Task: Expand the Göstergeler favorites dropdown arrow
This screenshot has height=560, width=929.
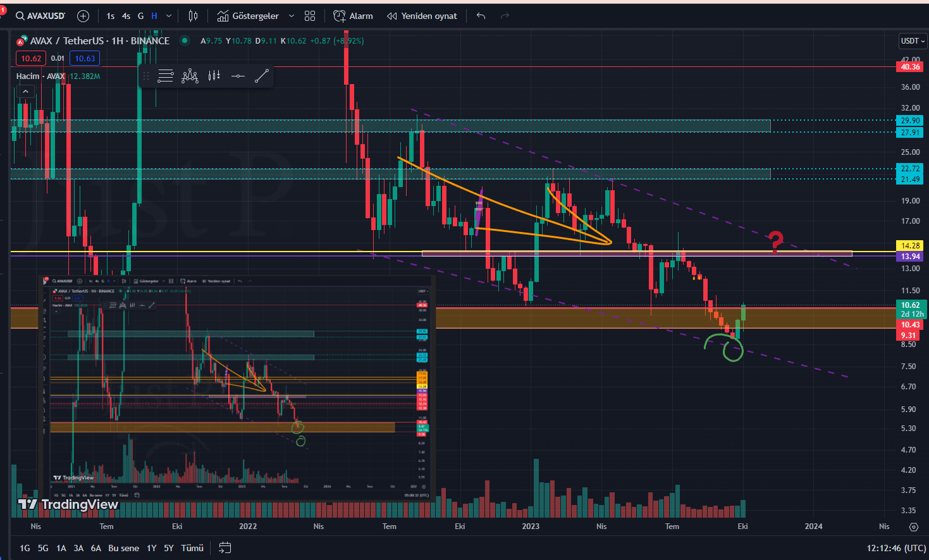Action: pyautogui.click(x=291, y=16)
